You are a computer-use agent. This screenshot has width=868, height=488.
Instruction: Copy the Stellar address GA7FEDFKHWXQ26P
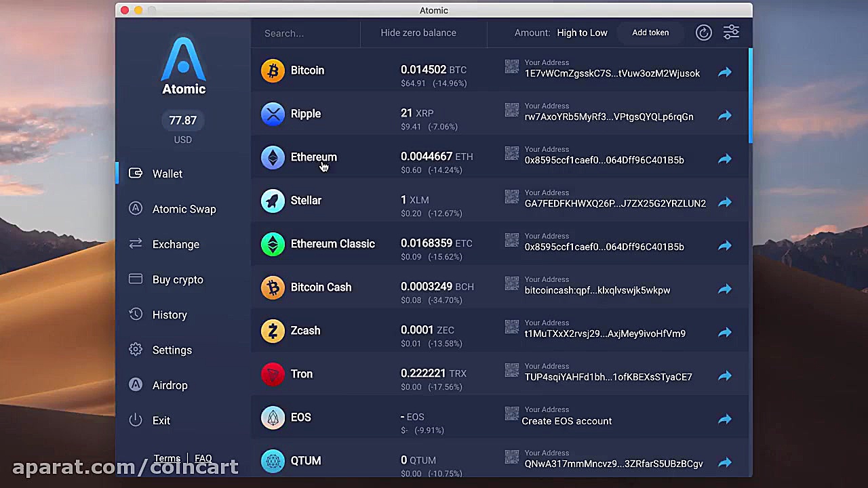pos(615,203)
